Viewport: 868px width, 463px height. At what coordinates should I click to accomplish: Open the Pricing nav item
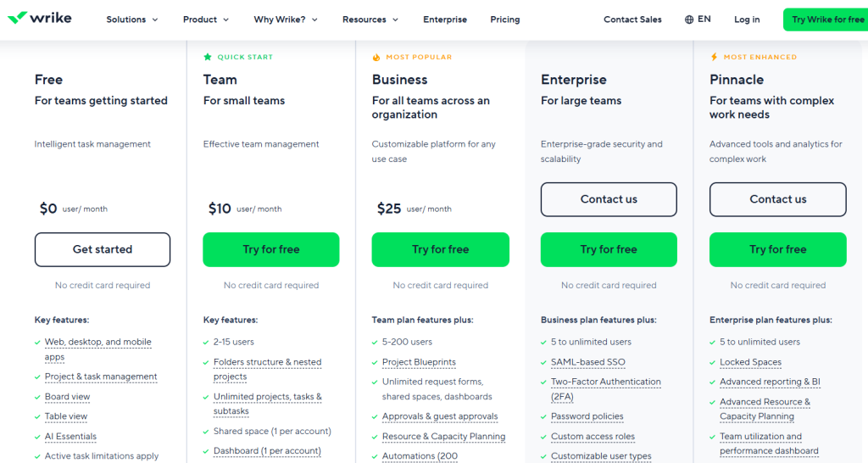(x=505, y=20)
